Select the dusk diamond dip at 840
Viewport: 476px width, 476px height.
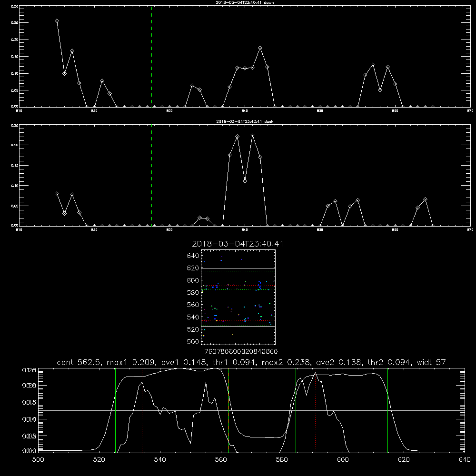(x=245, y=181)
